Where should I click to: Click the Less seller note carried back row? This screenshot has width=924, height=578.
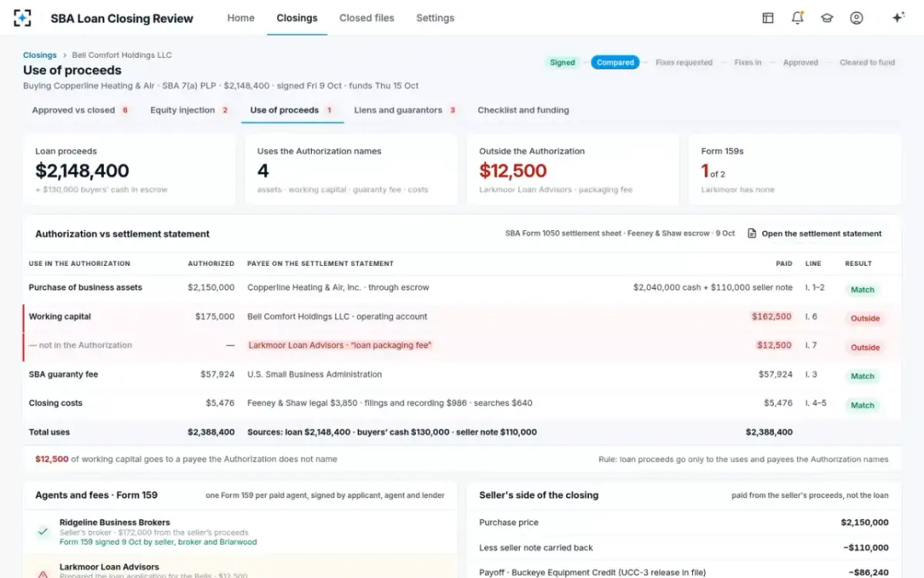click(684, 548)
